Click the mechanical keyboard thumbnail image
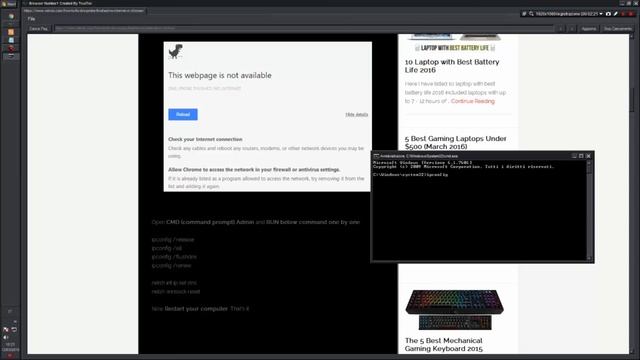 (454, 310)
